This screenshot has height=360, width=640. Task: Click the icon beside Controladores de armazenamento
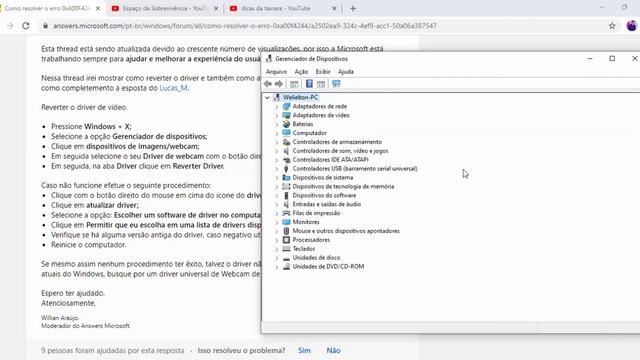[x=286, y=142]
